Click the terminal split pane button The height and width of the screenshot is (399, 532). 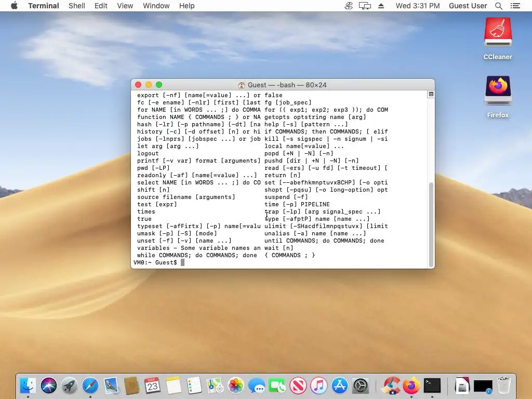click(x=431, y=95)
